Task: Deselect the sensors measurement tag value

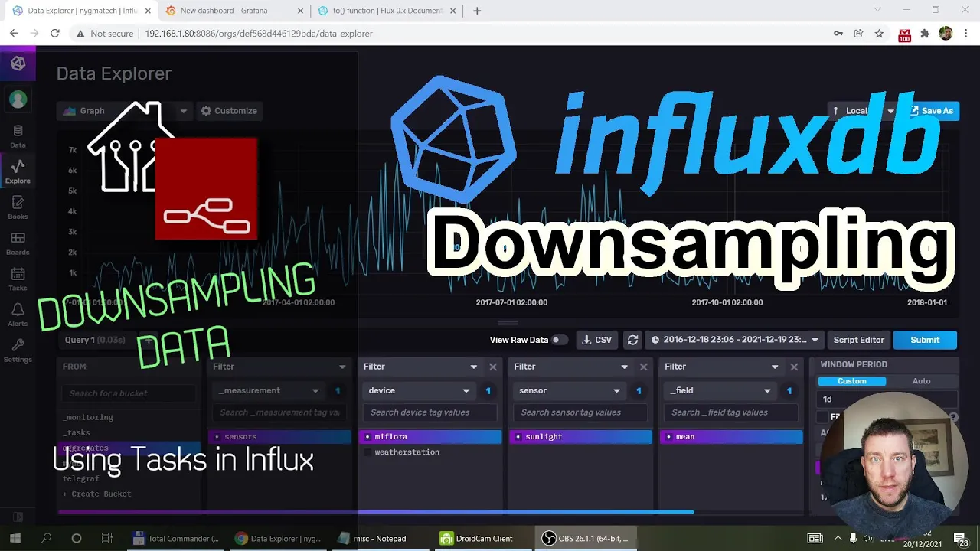Action: (279, 436)
